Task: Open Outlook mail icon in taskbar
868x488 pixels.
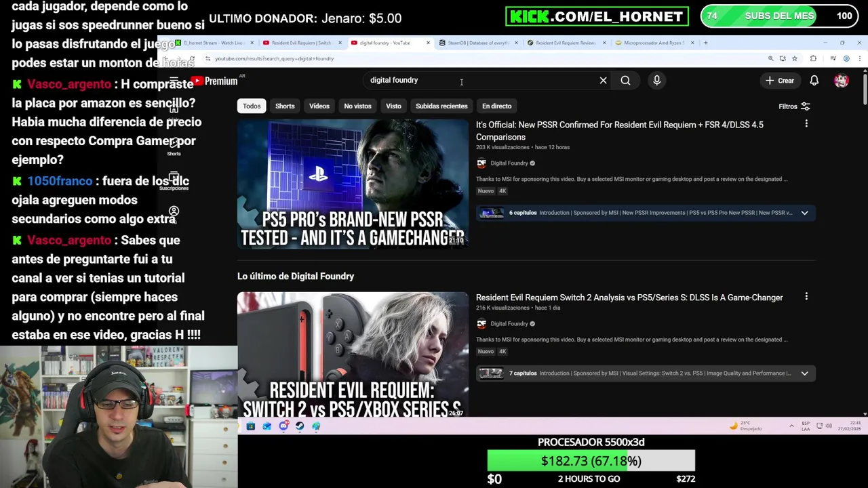Action: [x=267, y=426]
